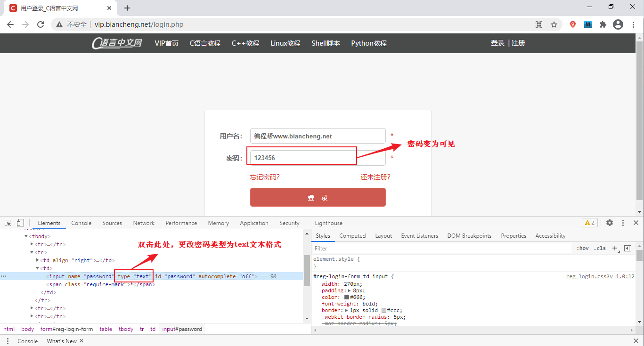Image resolution: width=644 pixels, height=346 pixels.
Task: Click the red shield extension icon
Action: pos(573,24)
